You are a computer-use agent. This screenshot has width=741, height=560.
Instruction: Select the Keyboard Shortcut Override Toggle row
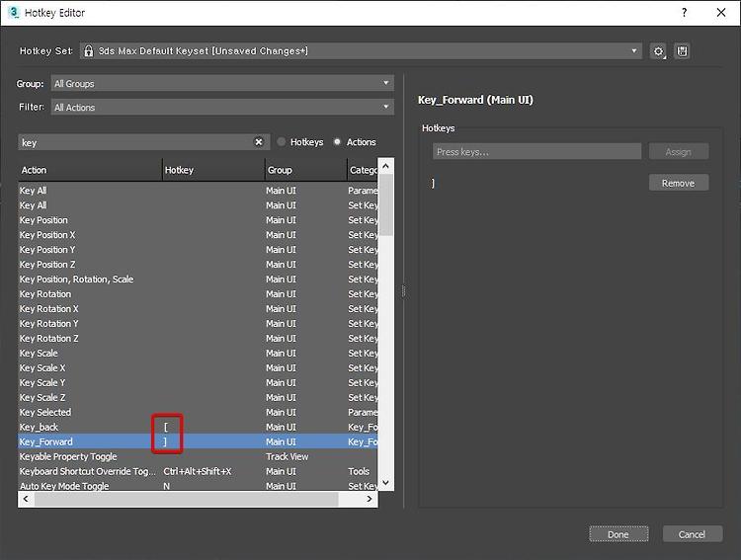click(x=198, y=471)
